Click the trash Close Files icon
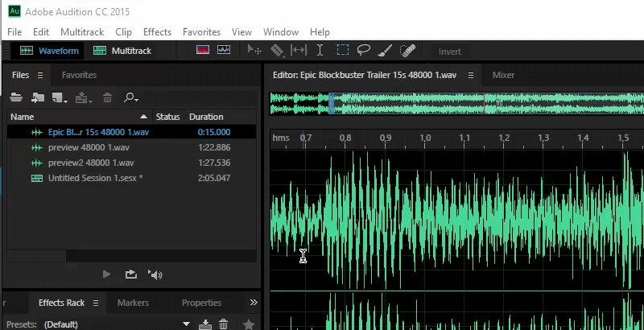 pos(107,97)
